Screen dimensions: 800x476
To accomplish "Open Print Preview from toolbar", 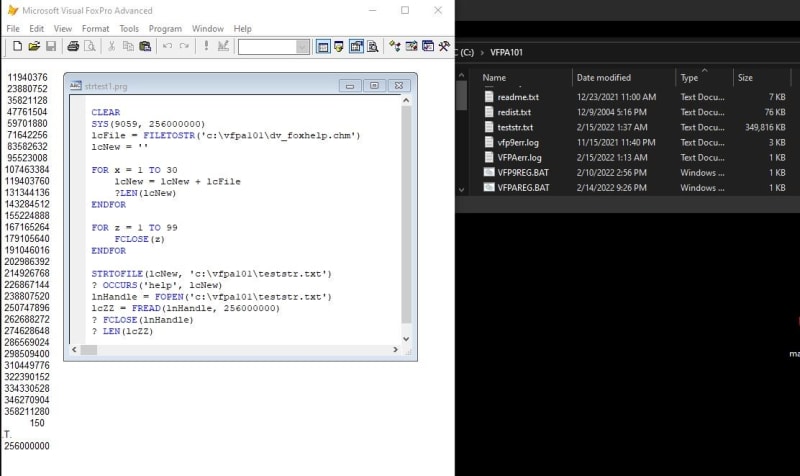I will pyautogui.click(x=90, y=46).
